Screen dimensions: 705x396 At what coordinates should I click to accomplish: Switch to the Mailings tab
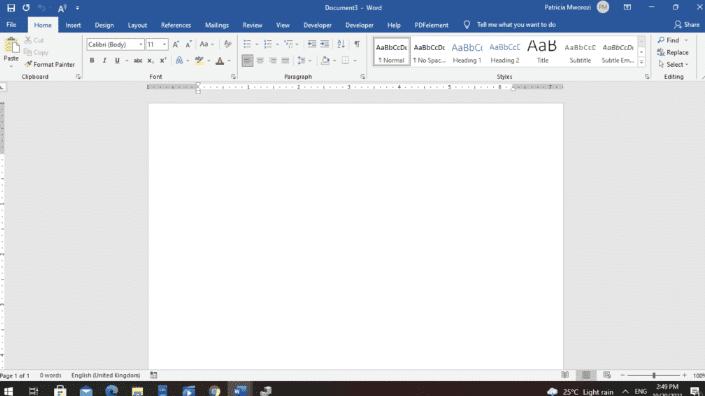[x=217, y=25]
